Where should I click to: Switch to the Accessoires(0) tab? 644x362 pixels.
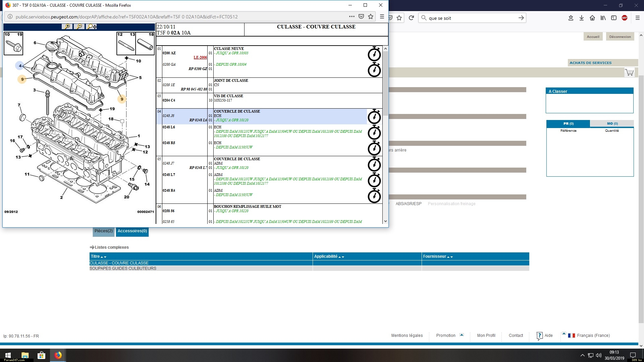tap(132, 231)
